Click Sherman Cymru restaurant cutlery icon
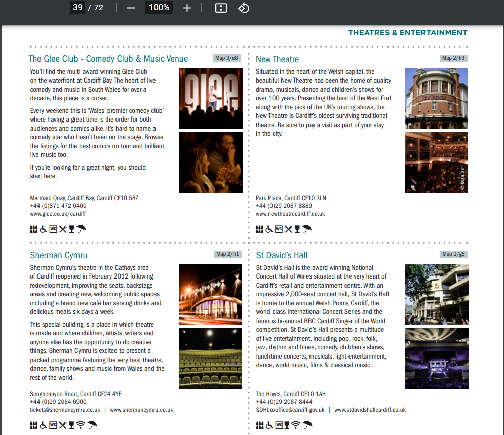 click(x=63, y=425)
